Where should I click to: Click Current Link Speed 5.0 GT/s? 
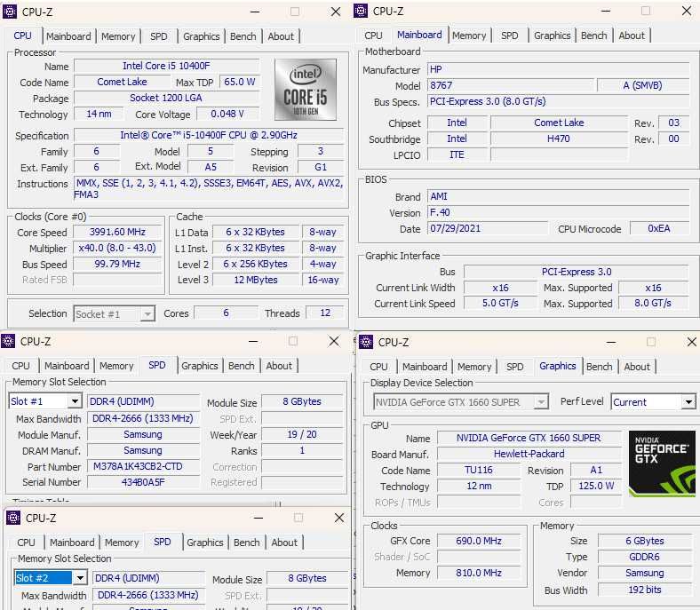500,304
